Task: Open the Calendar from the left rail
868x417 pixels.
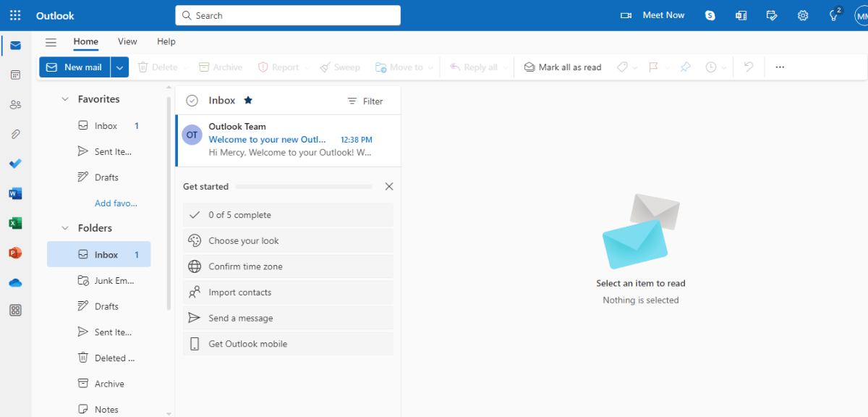Action: click(15, 75)
